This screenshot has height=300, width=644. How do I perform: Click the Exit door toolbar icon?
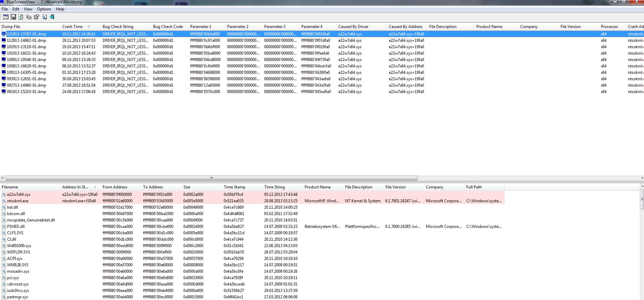(x=52, y=17)
